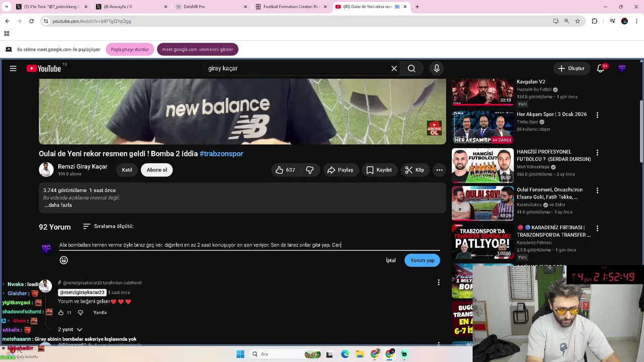644x362 pixels.
Task: Open options for Her Akşam Spor video
Action: click(x=597, y=115)
